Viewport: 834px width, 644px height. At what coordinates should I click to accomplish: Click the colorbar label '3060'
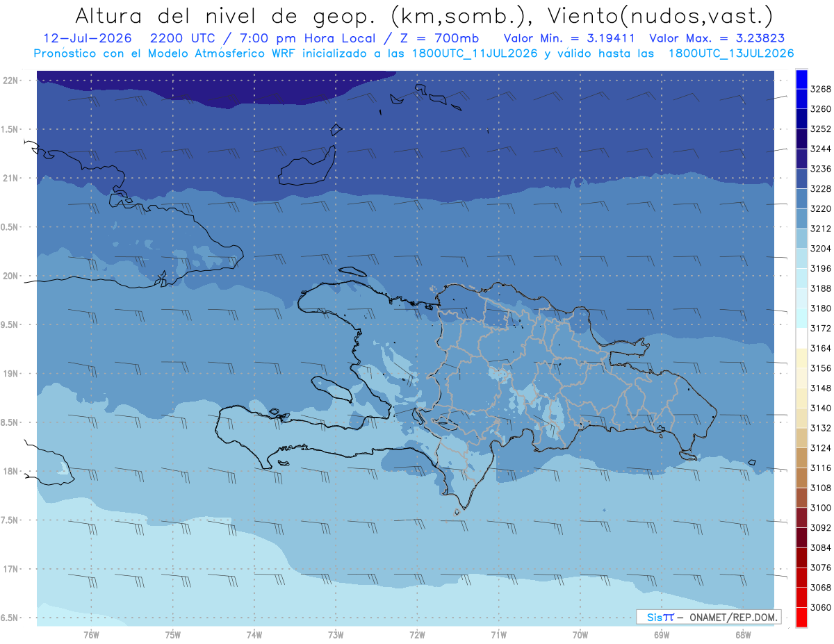pyautogui.click(x=821, y=608)
